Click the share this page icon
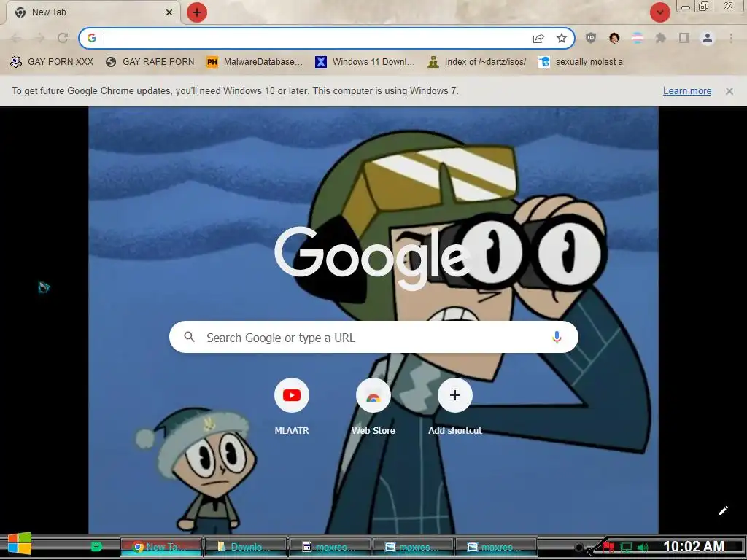The width and height of the screenshot is (747, 560). tap(538, 38)
